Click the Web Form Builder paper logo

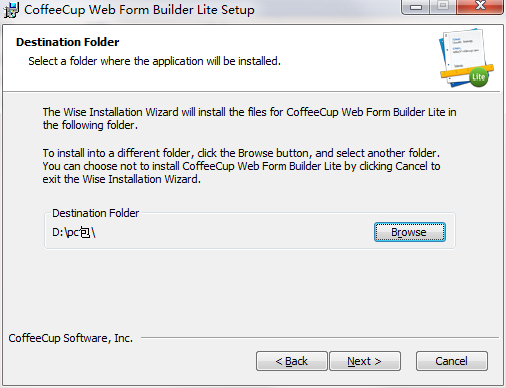pos(466,58)
